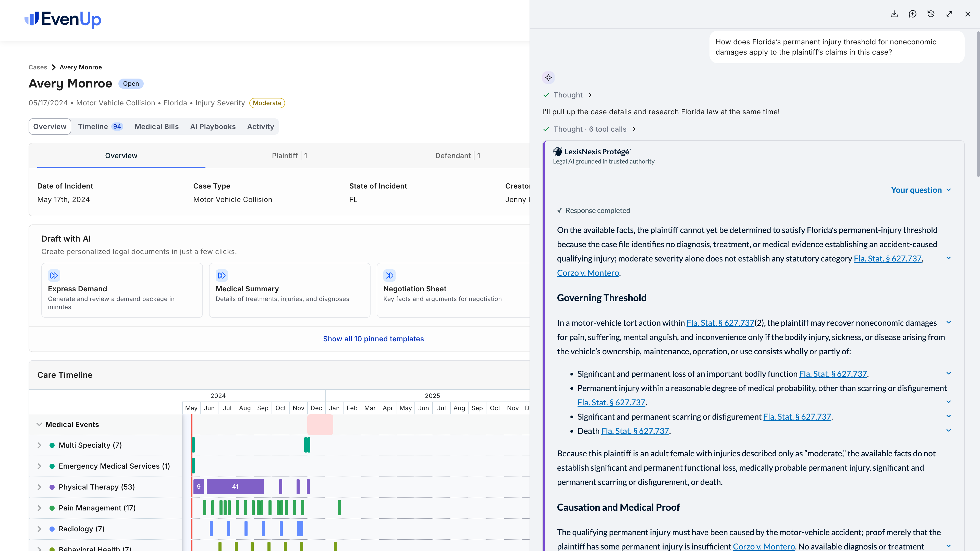Click the Express Demand fast-forward icon
The width and height of the screenshot is (980, 551).
tap(54, 275)
